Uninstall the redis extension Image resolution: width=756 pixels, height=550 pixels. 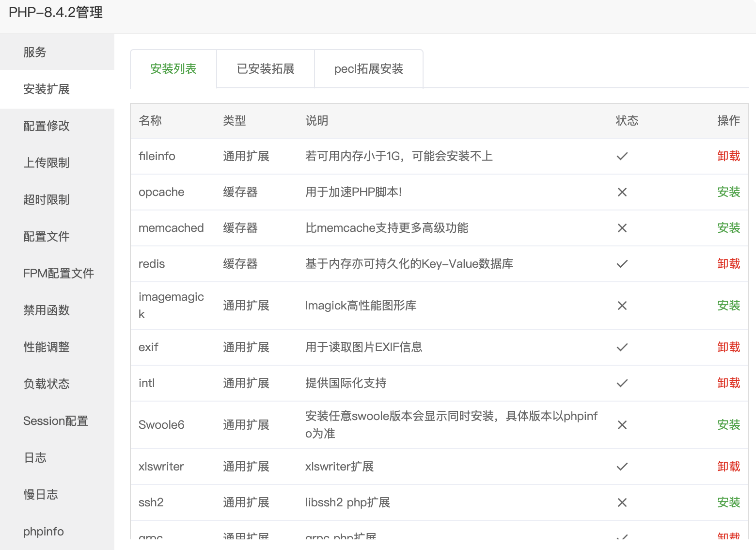(x=729, y=264)
